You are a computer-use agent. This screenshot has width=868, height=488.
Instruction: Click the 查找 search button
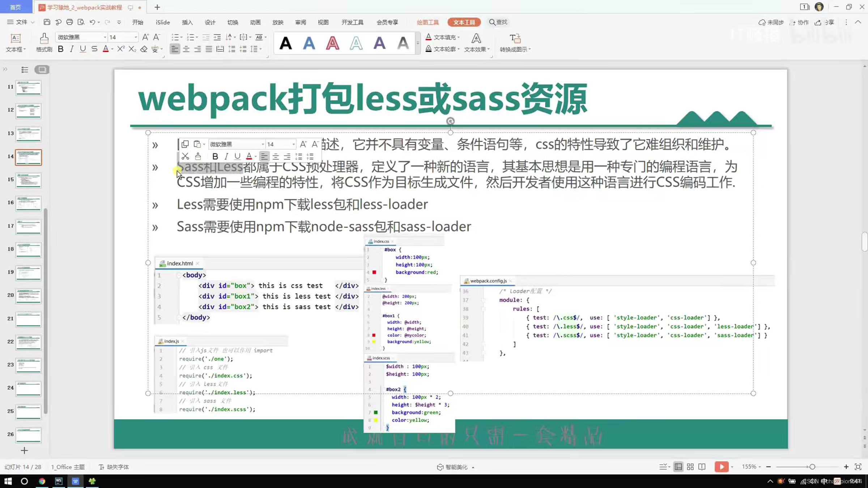498,22
